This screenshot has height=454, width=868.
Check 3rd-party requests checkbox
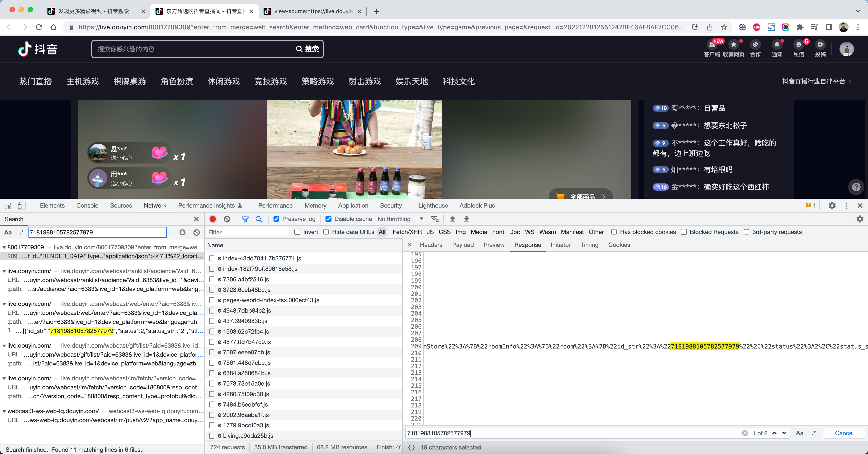pyautogui.click(x=746, y=232)
